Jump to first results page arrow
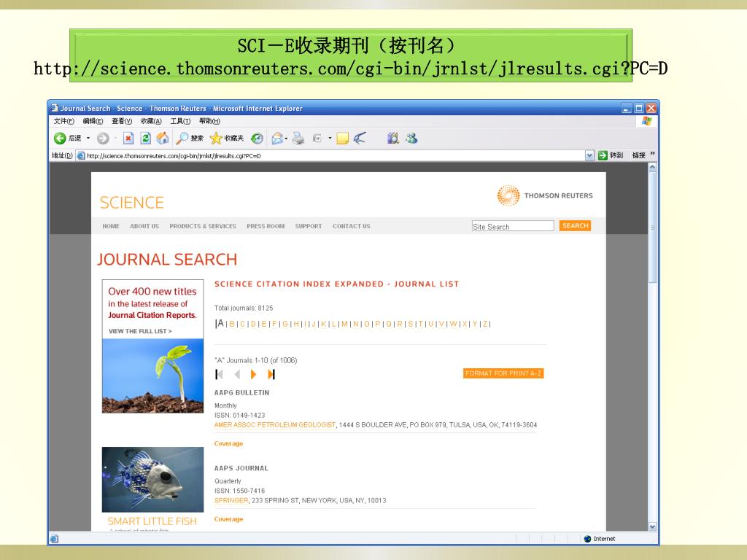747x560 pixels. pos(219,374)
